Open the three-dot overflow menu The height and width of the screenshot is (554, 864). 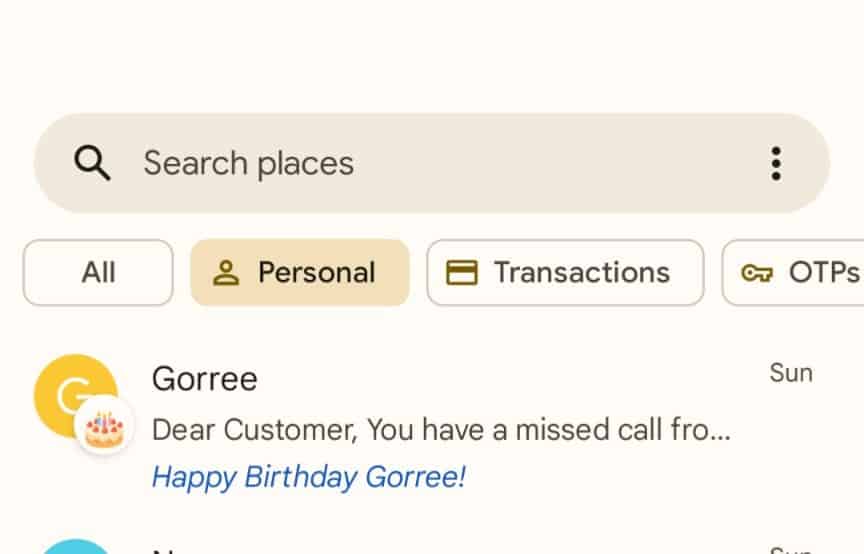click(776, 163)
